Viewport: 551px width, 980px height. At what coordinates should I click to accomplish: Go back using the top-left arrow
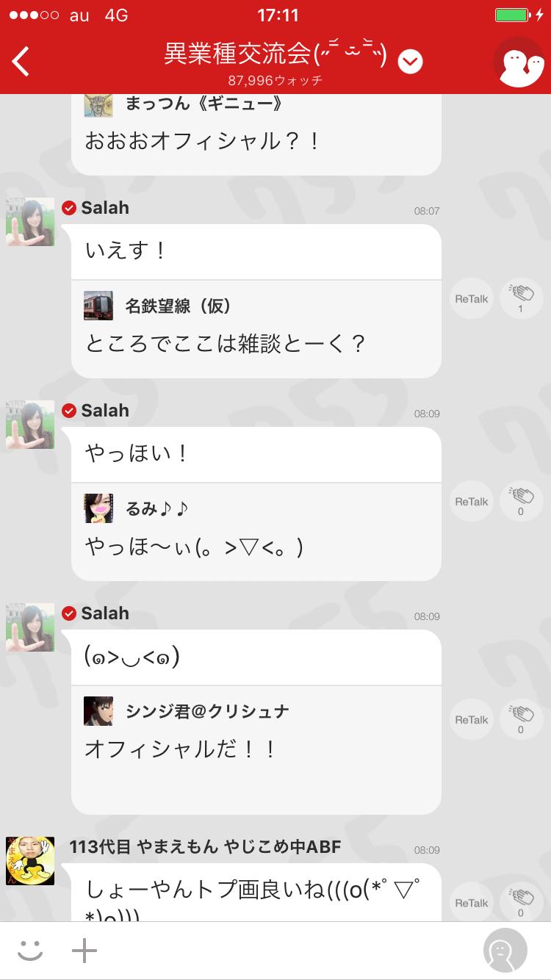(x=21, y=61)
